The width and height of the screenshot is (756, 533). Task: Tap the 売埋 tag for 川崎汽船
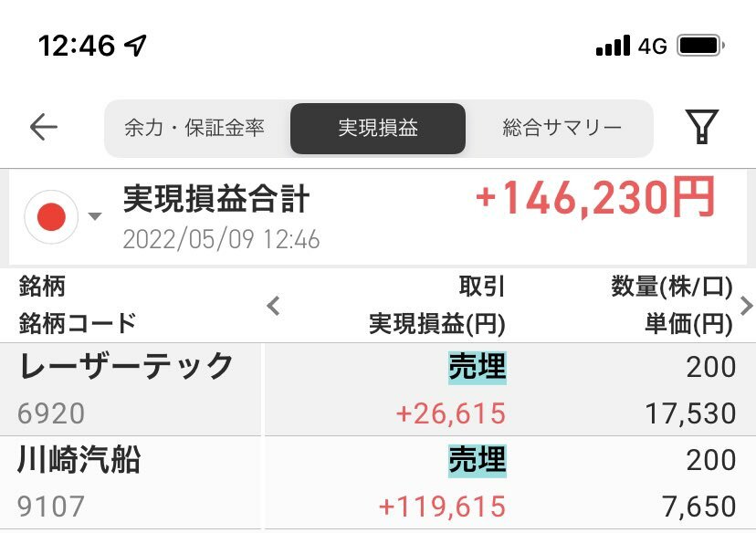(478, 461)
